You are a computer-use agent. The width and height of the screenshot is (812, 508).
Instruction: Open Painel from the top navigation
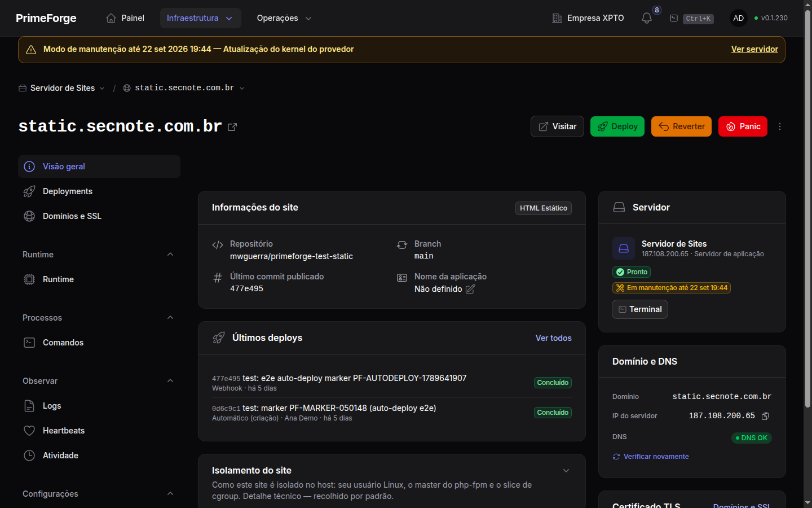(x=125, y=18)
